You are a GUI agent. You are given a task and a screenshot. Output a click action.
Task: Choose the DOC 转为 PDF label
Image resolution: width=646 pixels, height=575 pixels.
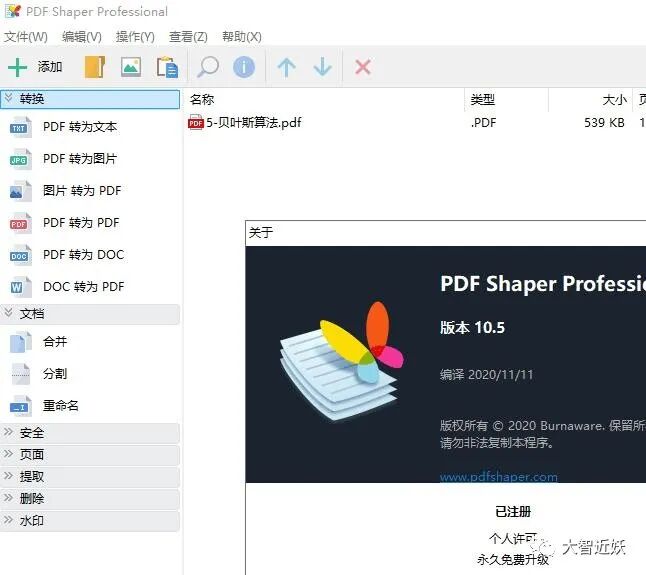84,287
